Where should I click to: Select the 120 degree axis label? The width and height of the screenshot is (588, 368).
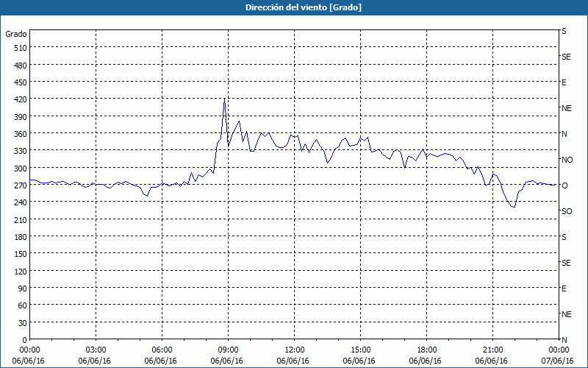point(21,272)
